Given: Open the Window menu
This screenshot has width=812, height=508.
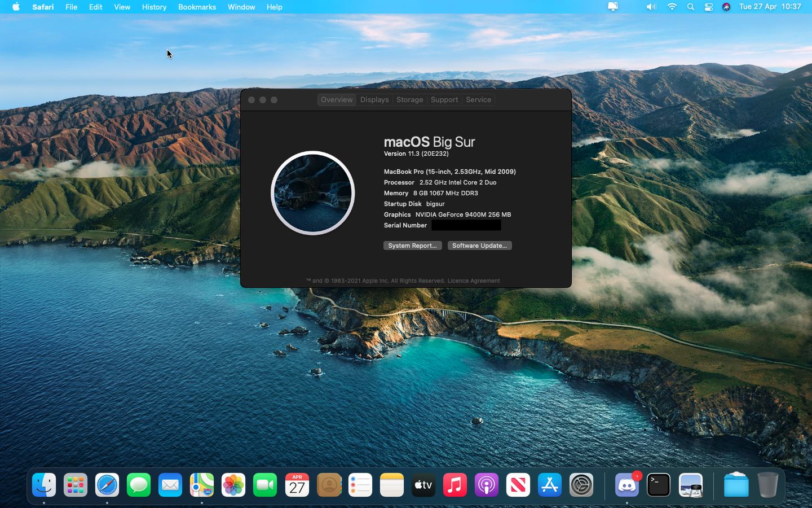Looking at the screenshot, I should click(241, 7).
